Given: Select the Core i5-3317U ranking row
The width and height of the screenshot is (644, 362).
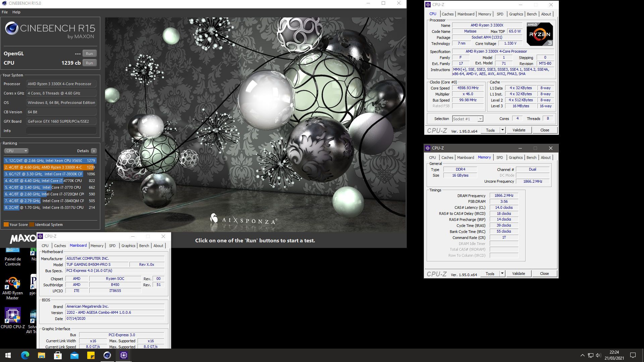Looking at the screenshot, I should coord(50,207).
